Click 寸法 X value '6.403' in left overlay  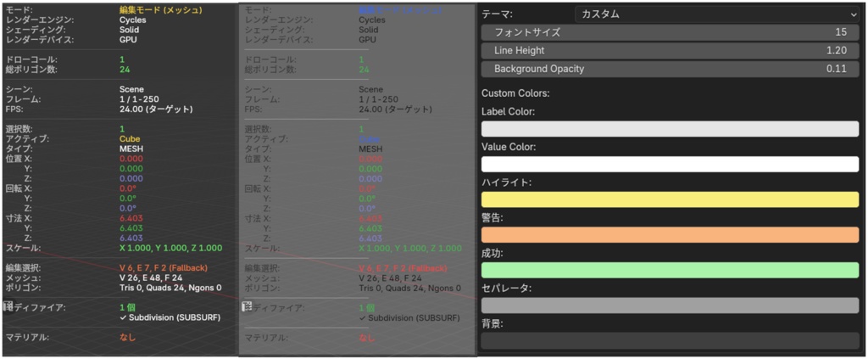point(131,218)
